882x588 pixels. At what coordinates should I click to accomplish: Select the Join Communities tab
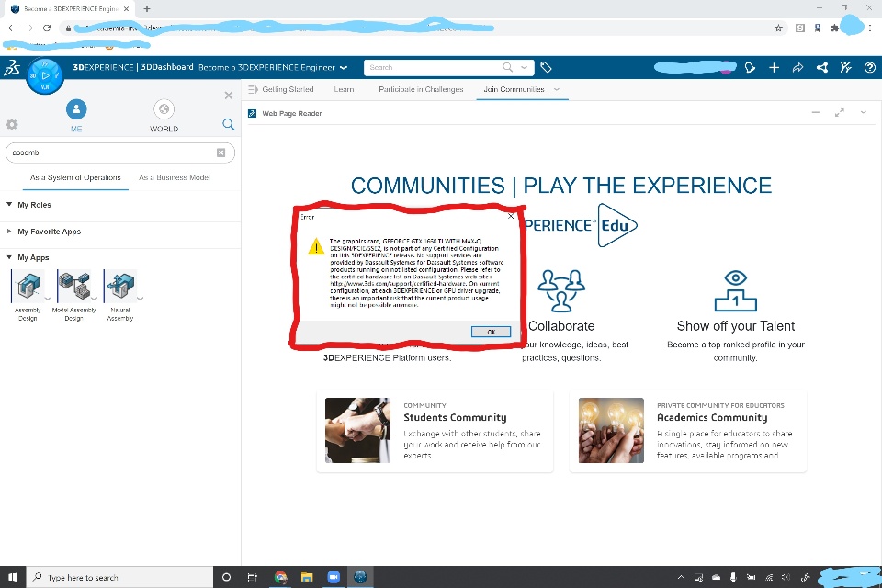pos(514,89)
